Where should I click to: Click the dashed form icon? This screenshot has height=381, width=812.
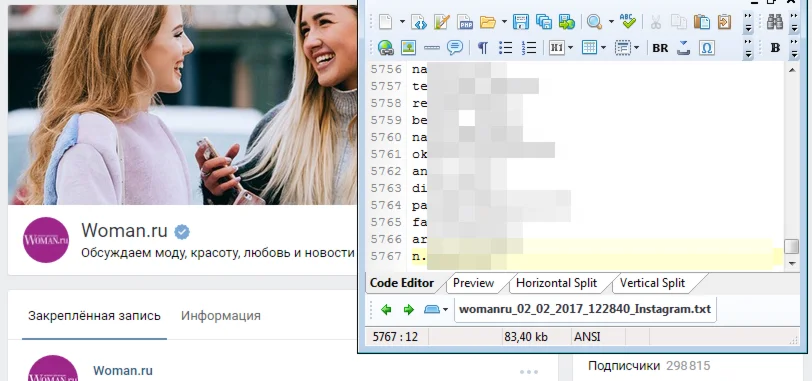tap(622, 48)
